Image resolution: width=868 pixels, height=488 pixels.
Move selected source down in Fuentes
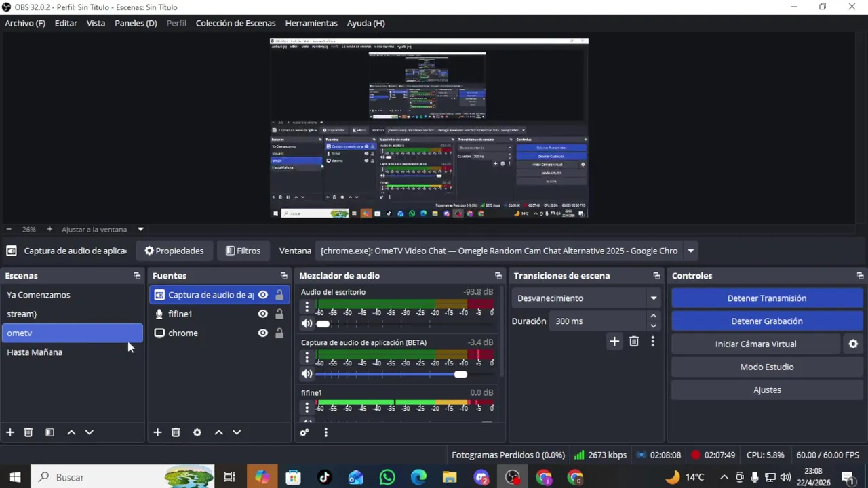237,432
